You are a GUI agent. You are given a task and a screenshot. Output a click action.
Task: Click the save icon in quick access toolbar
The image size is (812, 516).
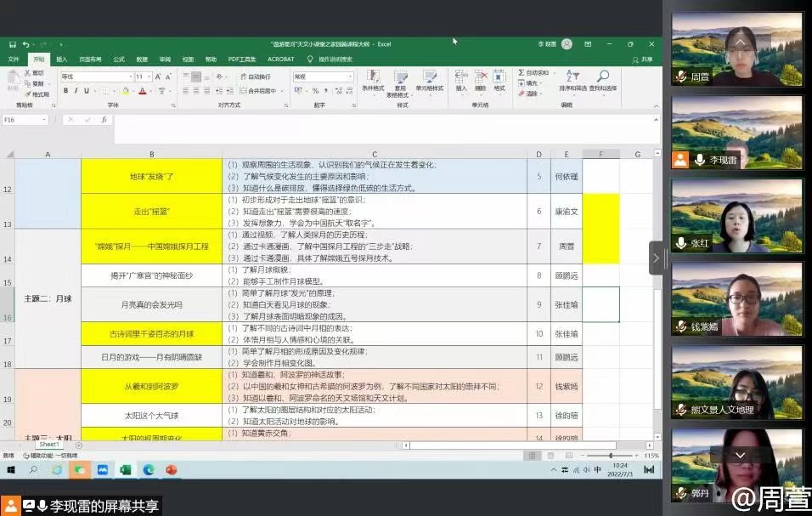coord(13,44)
